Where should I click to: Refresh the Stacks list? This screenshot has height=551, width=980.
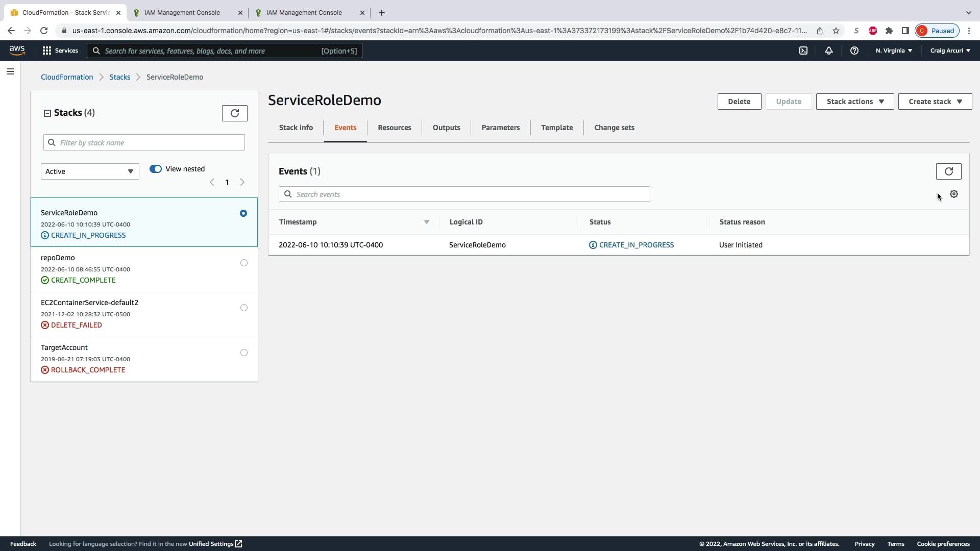234,113
